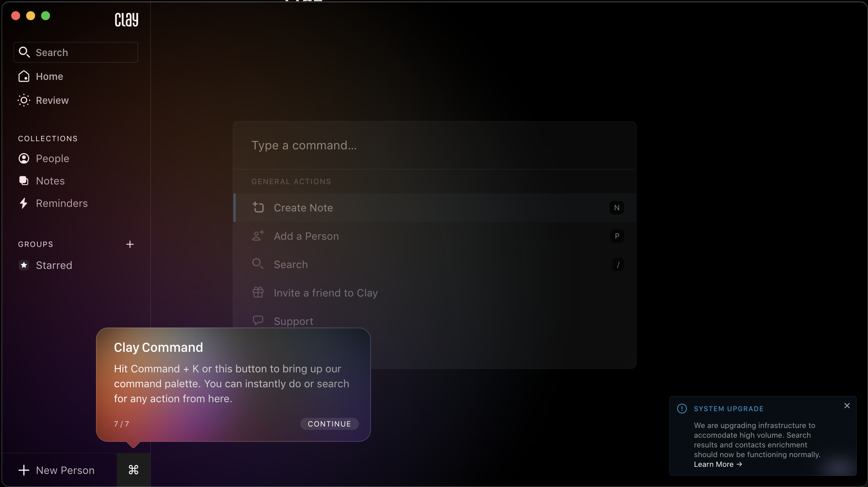Viewport: 868px width, 487px height.
Task: Open the People collection
Action: pyautogui.click(x=52, y=159)
